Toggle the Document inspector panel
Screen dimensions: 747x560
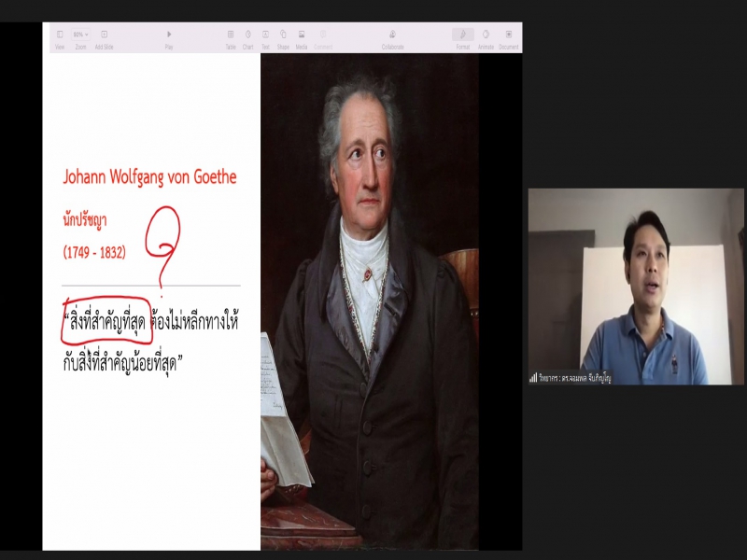tap(509, 35)
